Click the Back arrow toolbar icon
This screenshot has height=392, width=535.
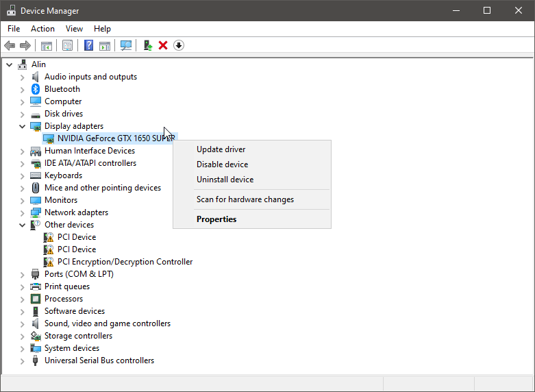(x=10, y=45)
